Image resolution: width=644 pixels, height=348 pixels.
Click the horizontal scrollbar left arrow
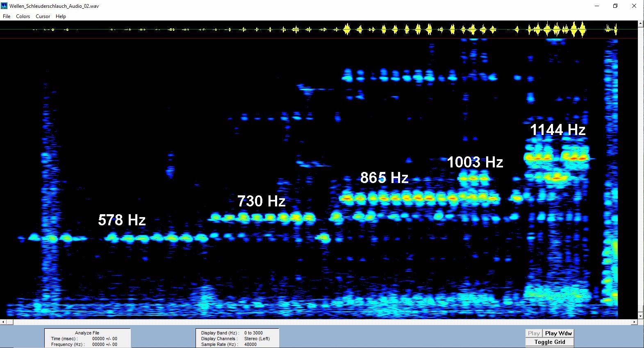3,322
